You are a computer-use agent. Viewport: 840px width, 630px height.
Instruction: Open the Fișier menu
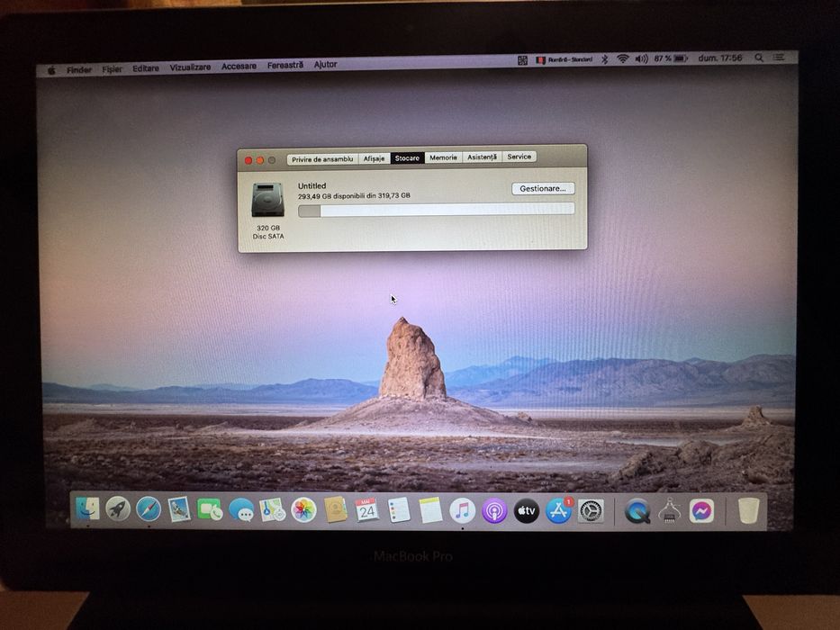[x=112, y=69]
